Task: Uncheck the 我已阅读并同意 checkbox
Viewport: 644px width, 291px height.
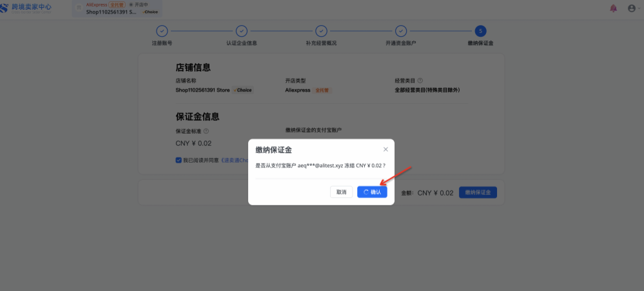Action: click(x=179, y=160)
